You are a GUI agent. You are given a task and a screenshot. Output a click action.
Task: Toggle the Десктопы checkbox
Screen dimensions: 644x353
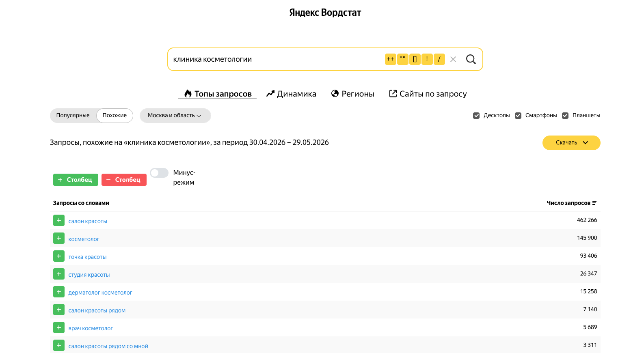476,116
